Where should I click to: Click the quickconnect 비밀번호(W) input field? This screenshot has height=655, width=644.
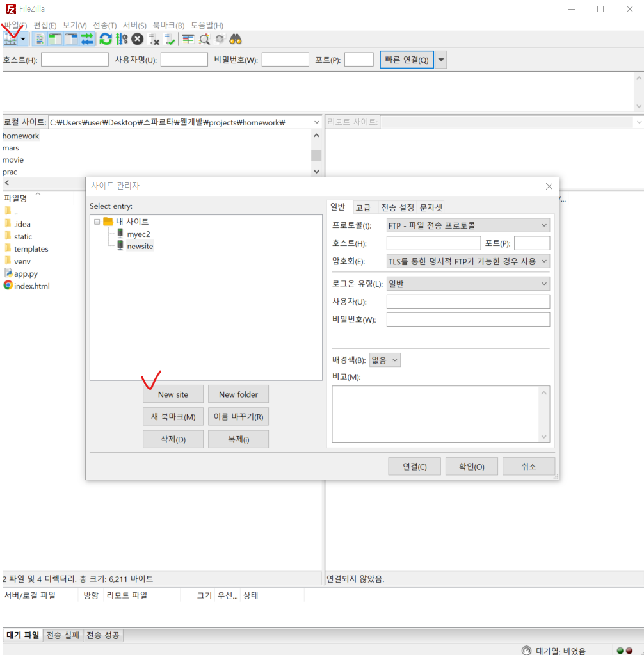(286, 60)
